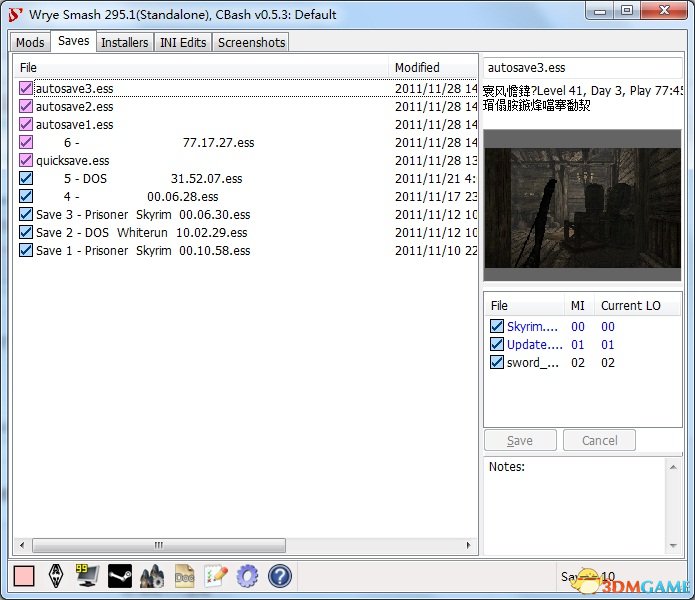Toggle checkbox for autosave1.ess

26,124
